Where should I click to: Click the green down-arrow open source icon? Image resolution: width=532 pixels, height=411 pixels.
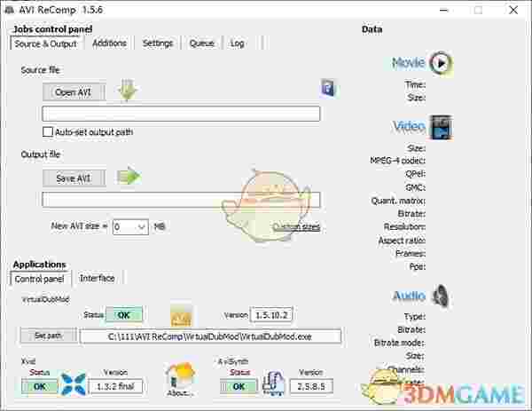[127, 91]
